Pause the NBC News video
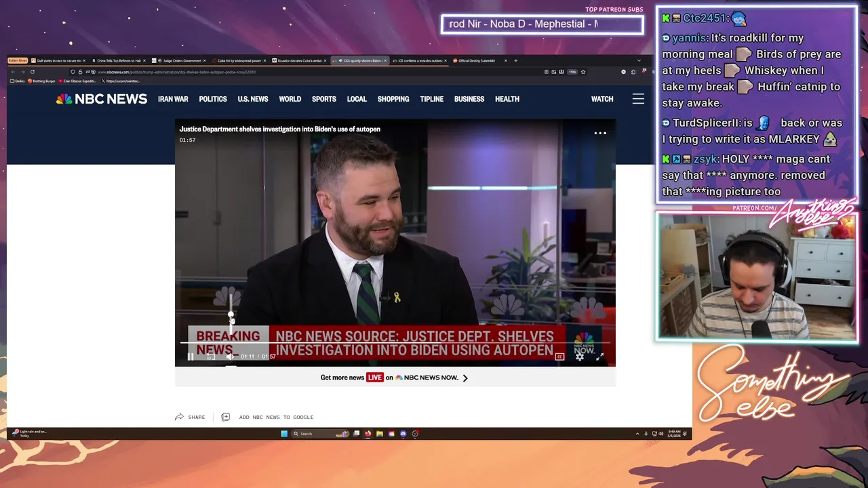The image size is (868, 488). (x=191, y=357)
